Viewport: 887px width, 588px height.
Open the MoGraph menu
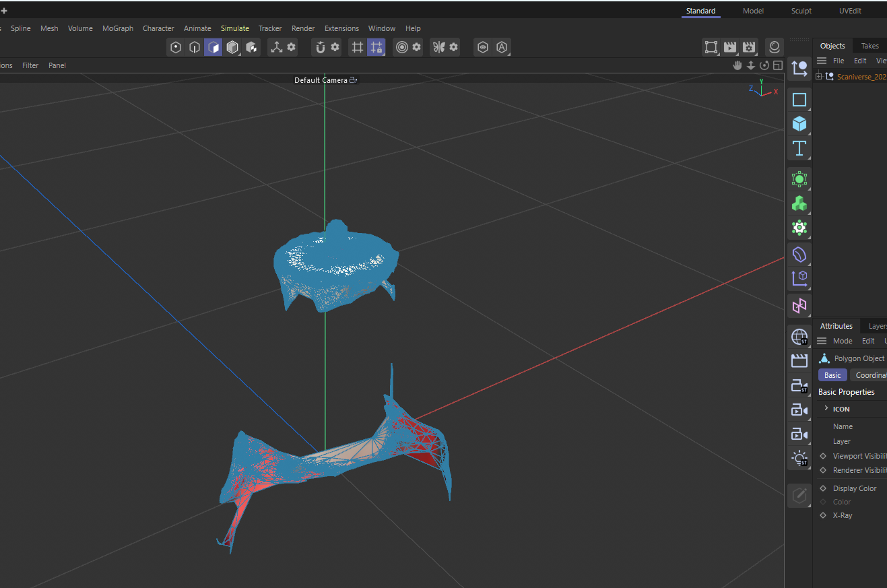[x=118, y=28]
